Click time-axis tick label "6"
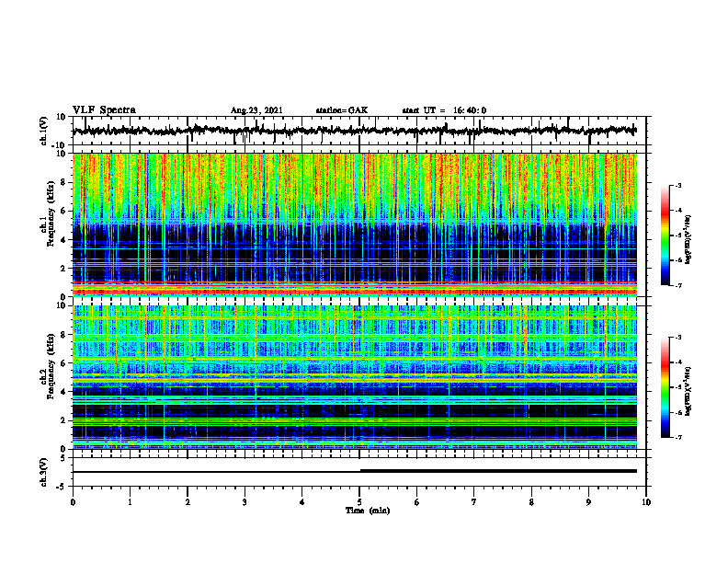Viewport: 728px width, 563px height. (x=417, y=502)
